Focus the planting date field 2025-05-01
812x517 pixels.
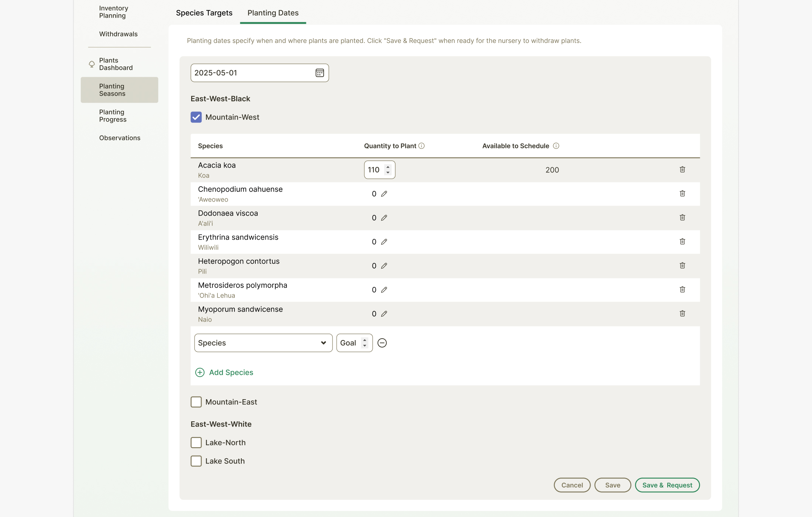pos(259,73)
